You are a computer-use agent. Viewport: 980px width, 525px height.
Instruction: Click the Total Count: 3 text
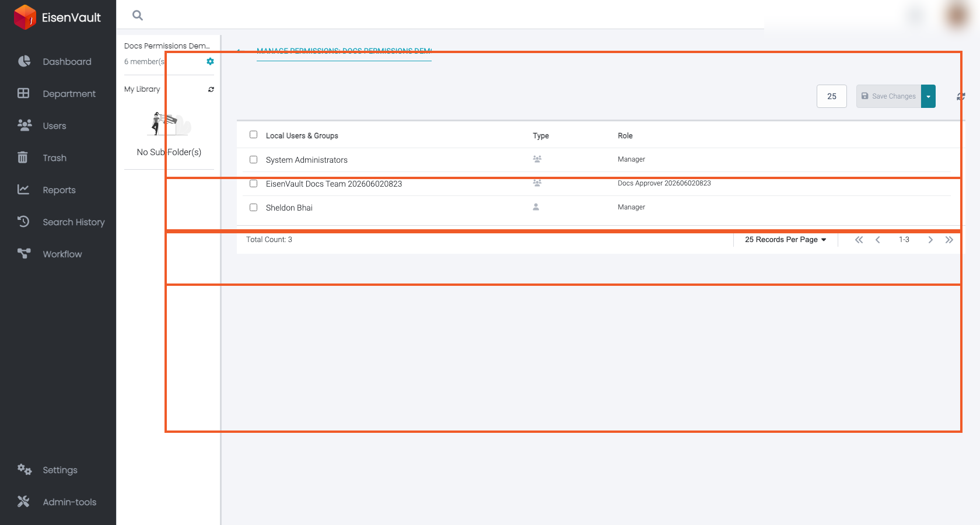269,240
